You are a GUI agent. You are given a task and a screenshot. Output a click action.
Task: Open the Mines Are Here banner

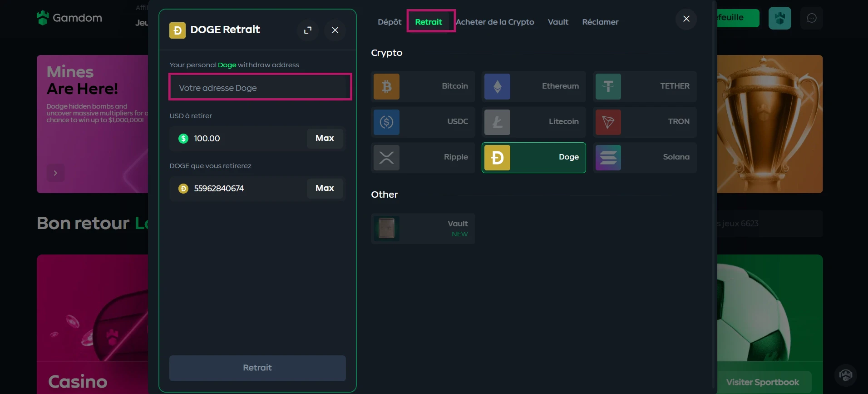(x=93, y=124)
